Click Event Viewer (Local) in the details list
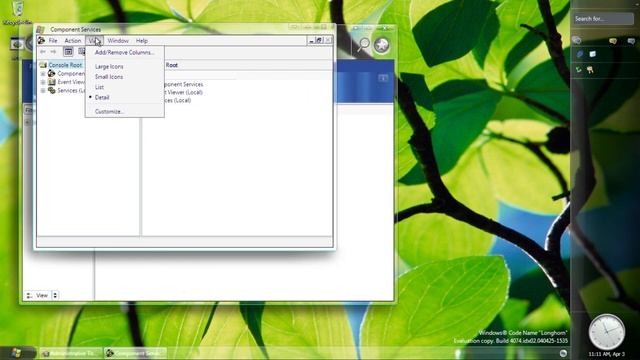The width and height of the screenshot is (640, 360). tap(184, 92)
